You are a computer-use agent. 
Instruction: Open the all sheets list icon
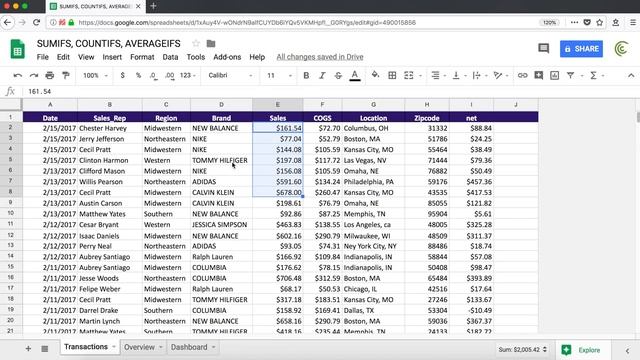(x=44, y=349)
